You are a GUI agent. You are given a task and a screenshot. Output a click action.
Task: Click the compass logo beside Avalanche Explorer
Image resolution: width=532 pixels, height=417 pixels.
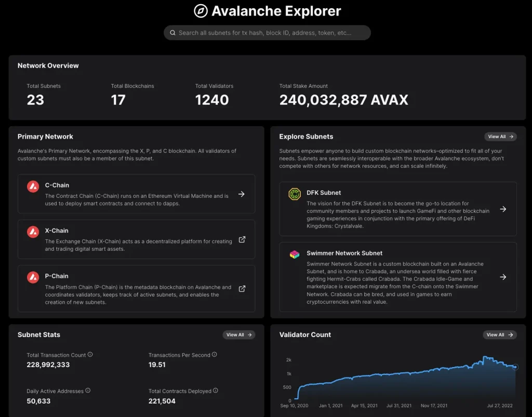pyautogui.click(x=200, y=11)
